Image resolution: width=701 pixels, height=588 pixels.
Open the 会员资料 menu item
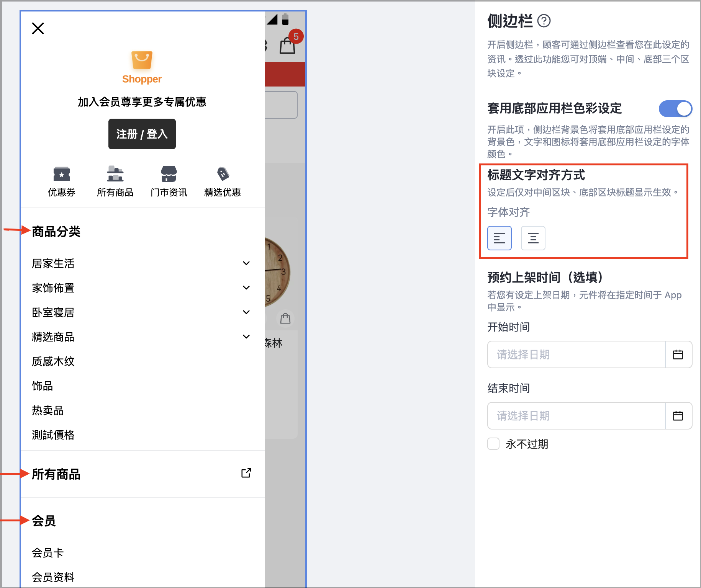pyautogui.click(x=53, y=577)
